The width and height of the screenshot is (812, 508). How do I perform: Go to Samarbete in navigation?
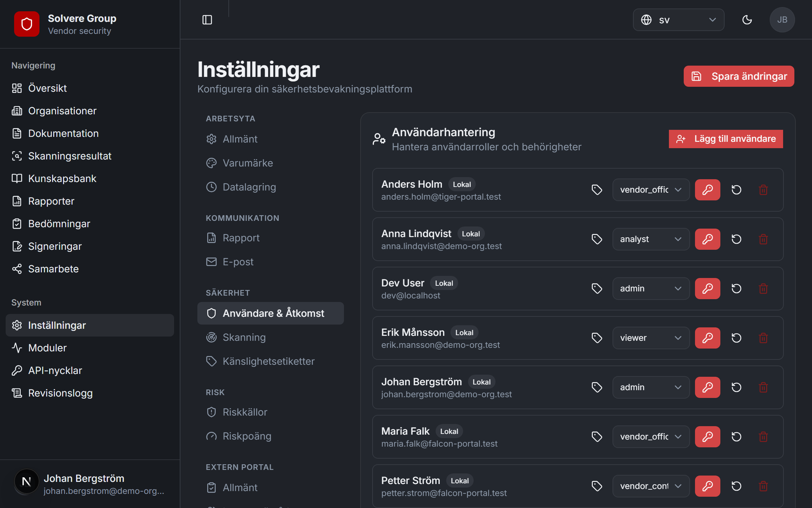pyautogui.click(x=90, y=269)
